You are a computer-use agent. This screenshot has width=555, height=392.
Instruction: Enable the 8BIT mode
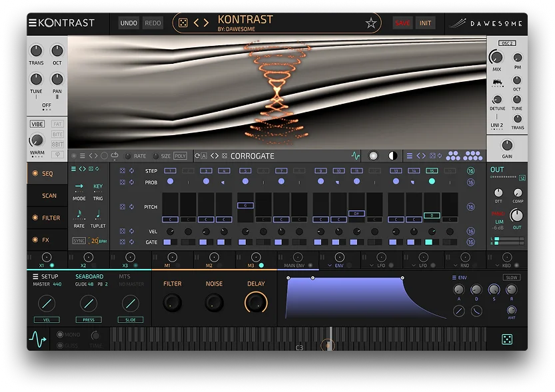(58, 144)
